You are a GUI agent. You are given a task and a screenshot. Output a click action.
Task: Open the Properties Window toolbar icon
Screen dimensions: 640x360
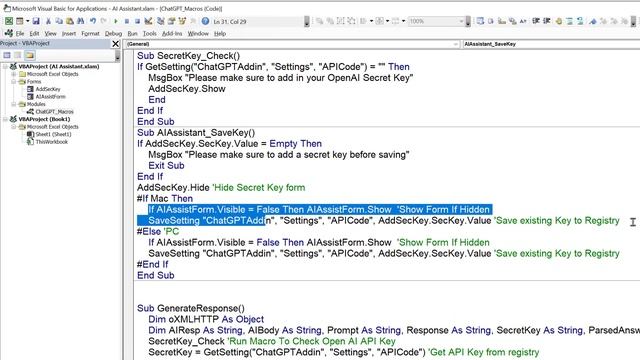171,21
